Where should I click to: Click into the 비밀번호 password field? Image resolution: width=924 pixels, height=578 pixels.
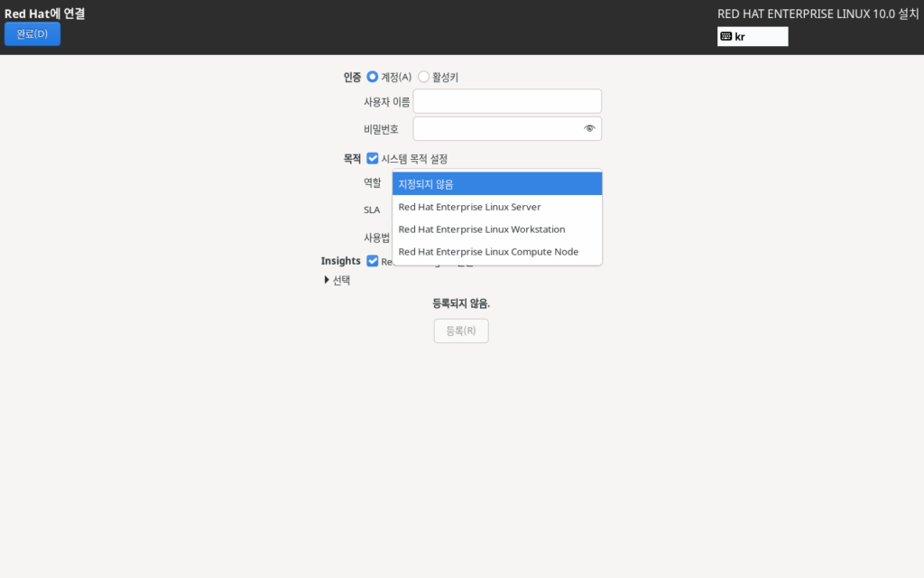pyautogui.click(x=496, y=128)
